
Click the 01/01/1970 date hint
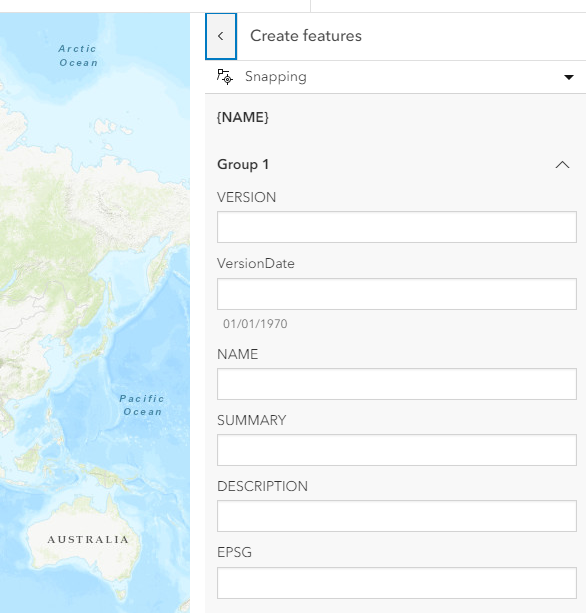tap(255, 324)
